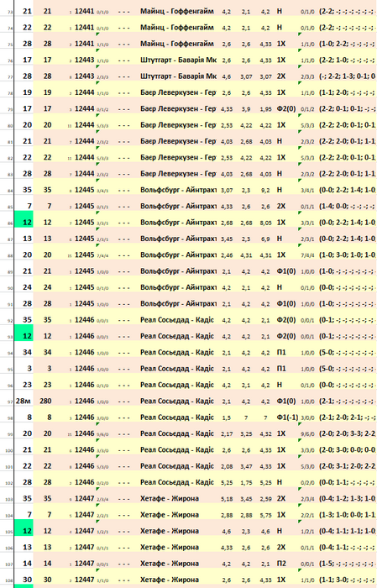Click the Ф2(0) cell in row 79

(x=287, y=108)
